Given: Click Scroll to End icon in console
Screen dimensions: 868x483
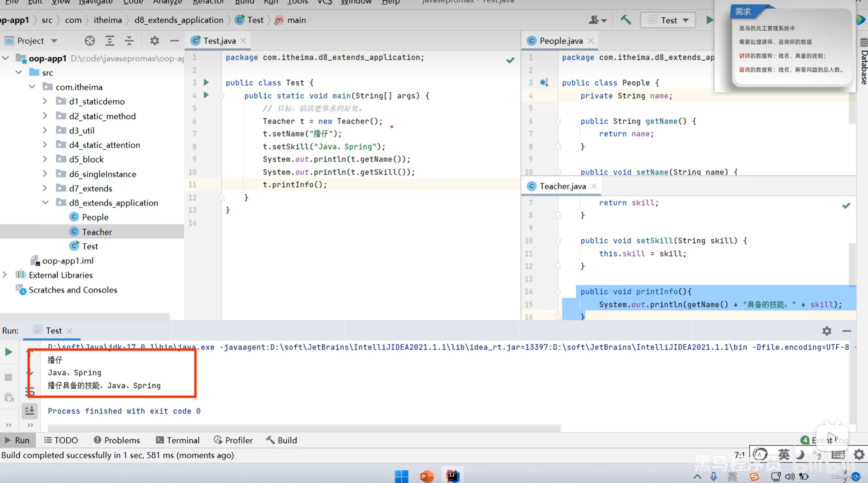Looking at the screenshot, I should click(x=30, y=410).
